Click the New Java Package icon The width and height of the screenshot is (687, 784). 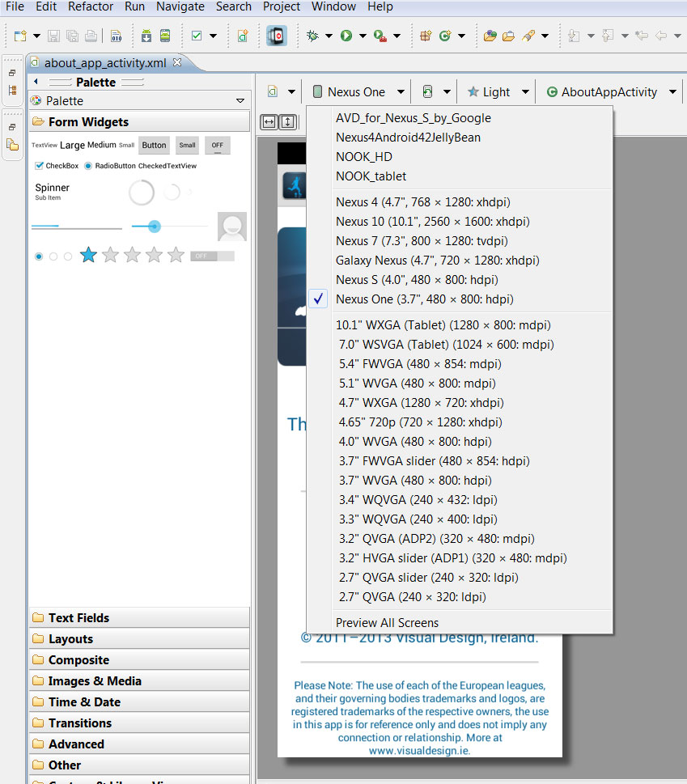[x=426, y=36]
